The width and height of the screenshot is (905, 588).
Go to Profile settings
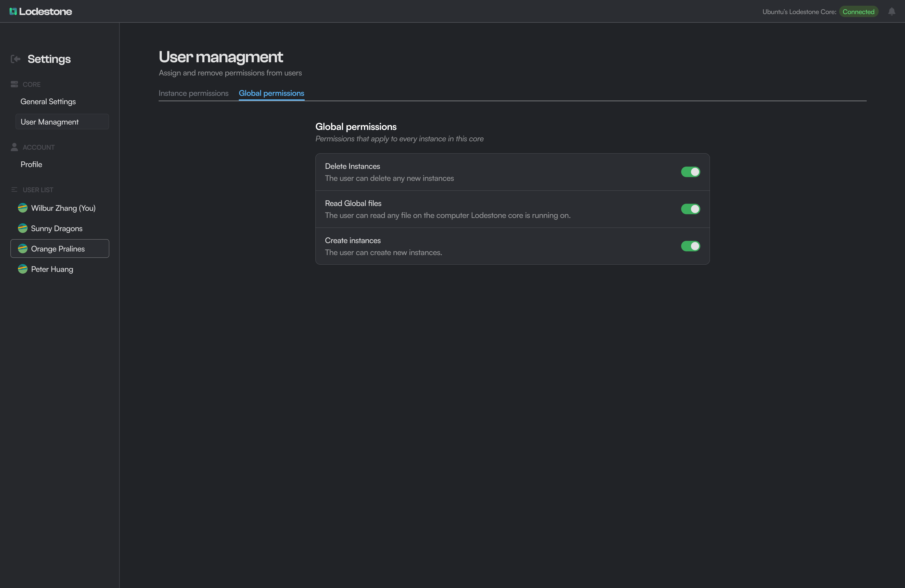pyautogui.click(x=31, y=164)
